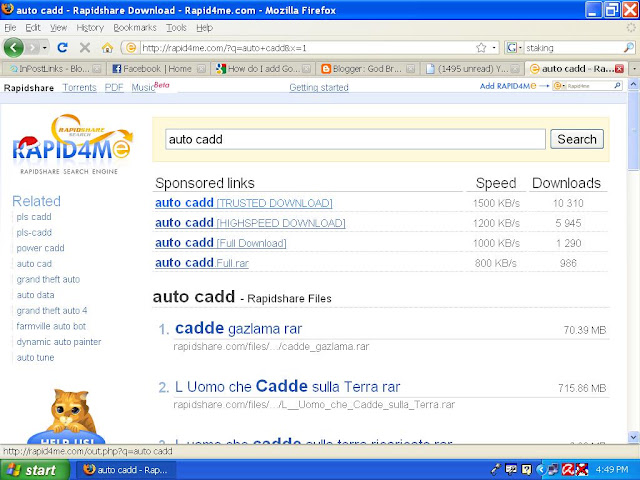Open the address bar history dropdown

493,48
